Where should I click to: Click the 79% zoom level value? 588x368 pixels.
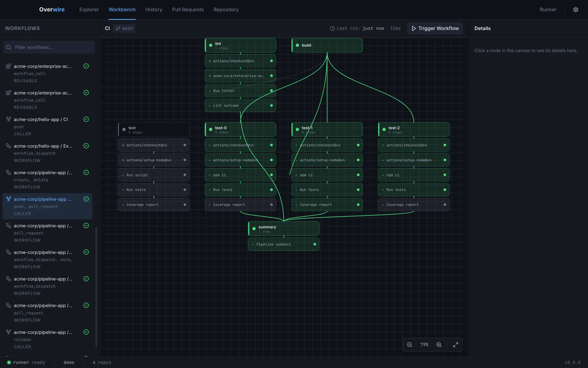(424, 345)
